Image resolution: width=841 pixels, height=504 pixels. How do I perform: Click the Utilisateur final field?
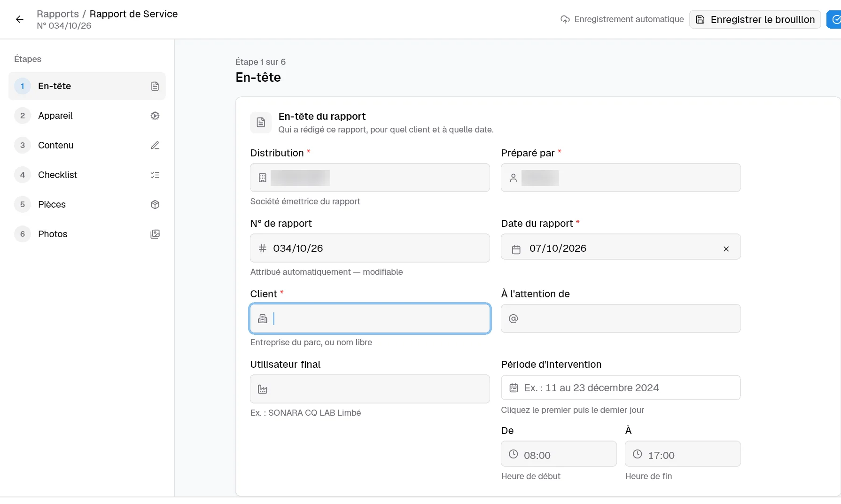coord(370,389)
